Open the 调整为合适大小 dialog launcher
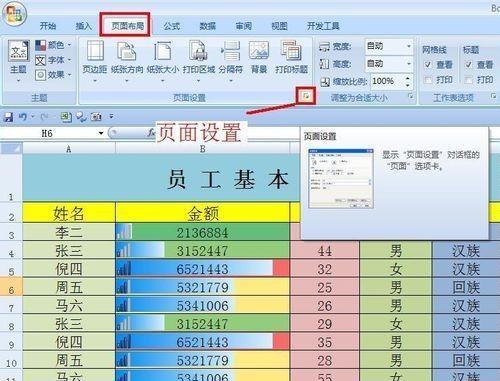This screenshot has height=381, width=500. point(411,96)
